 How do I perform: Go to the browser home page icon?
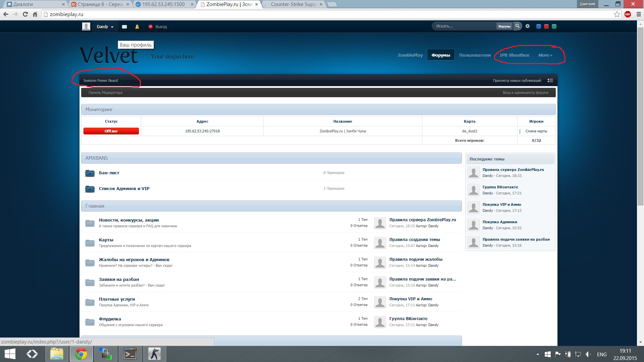[35, 14]
